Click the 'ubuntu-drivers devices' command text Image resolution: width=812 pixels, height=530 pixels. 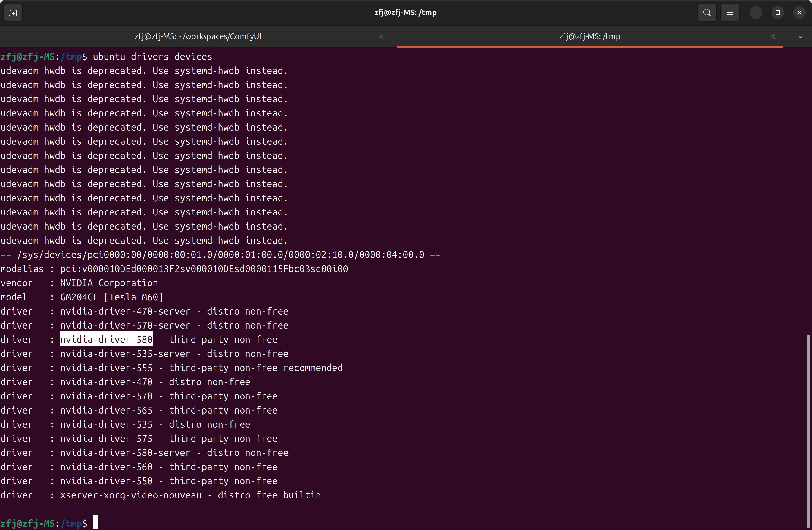tap(152, 57)
